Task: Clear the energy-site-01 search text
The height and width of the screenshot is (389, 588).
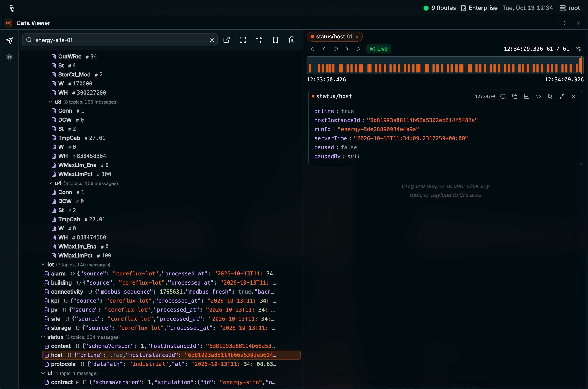Action: click(x=212, y=40)
